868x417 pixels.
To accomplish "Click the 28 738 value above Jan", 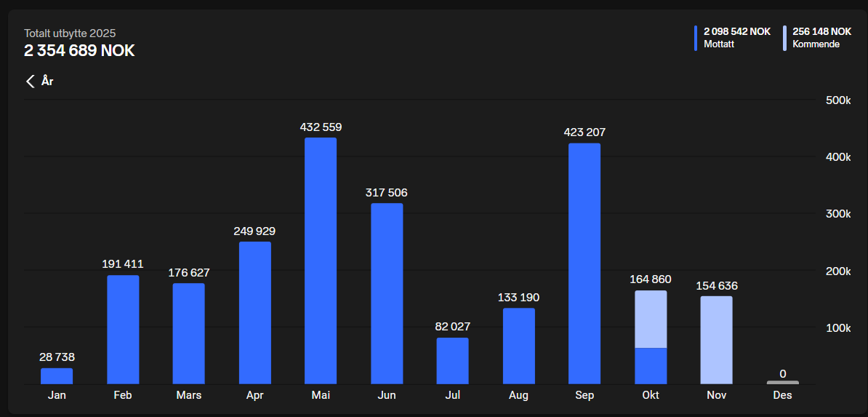I will click(x=57, y=357).
